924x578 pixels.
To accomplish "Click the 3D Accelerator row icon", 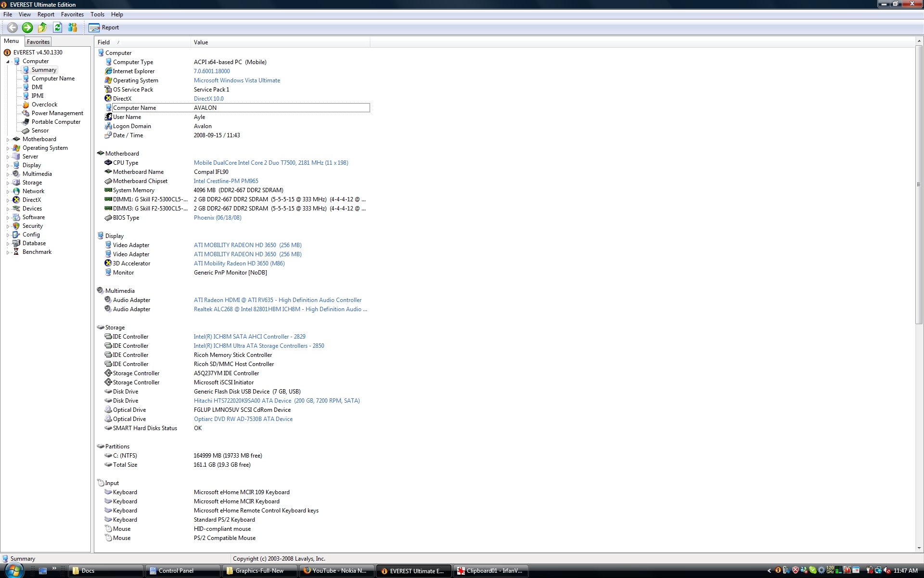I will (x=108, y=263).
